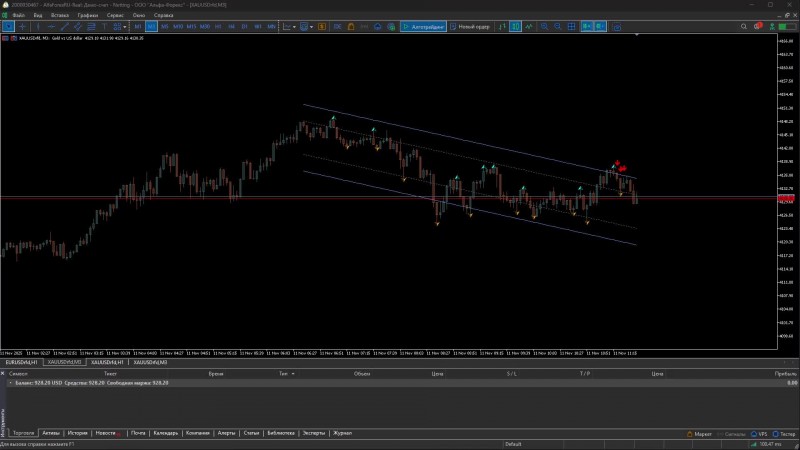Open the Файл menu

(x=18, y=15)
